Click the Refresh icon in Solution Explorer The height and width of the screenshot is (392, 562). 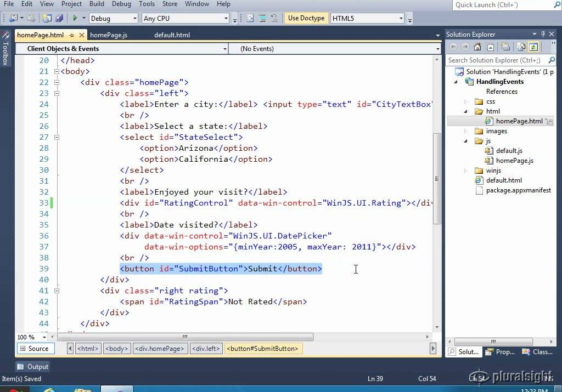(533, 47)
